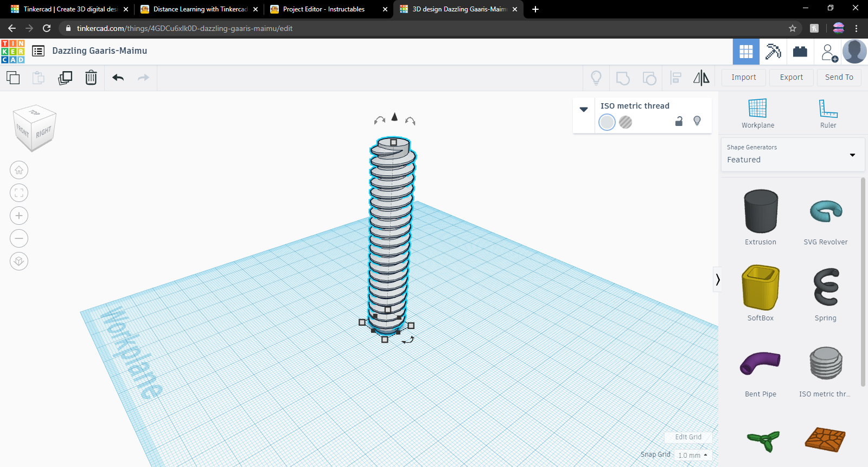Collapse the ISO metric thread inspector
This screenshot has height=467, width=868.
pyautogui.click(x=584, y=109)
